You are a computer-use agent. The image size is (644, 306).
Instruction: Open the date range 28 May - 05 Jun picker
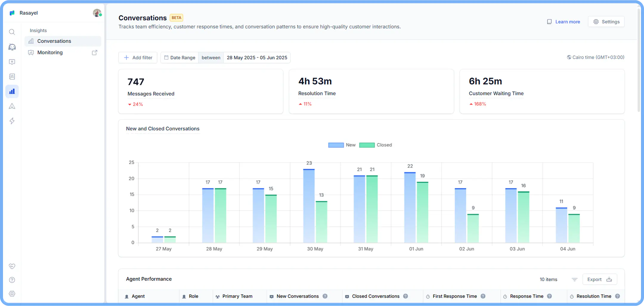[x=257, y=58]
